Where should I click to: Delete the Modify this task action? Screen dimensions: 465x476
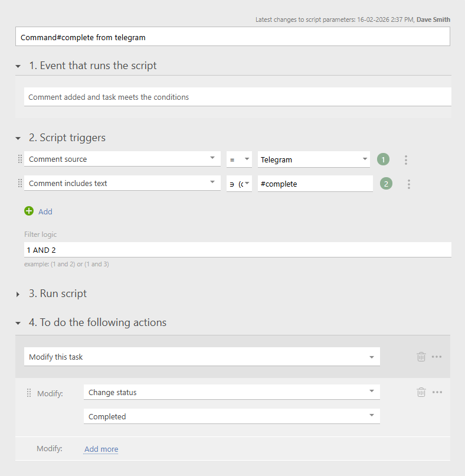(421, 357)
